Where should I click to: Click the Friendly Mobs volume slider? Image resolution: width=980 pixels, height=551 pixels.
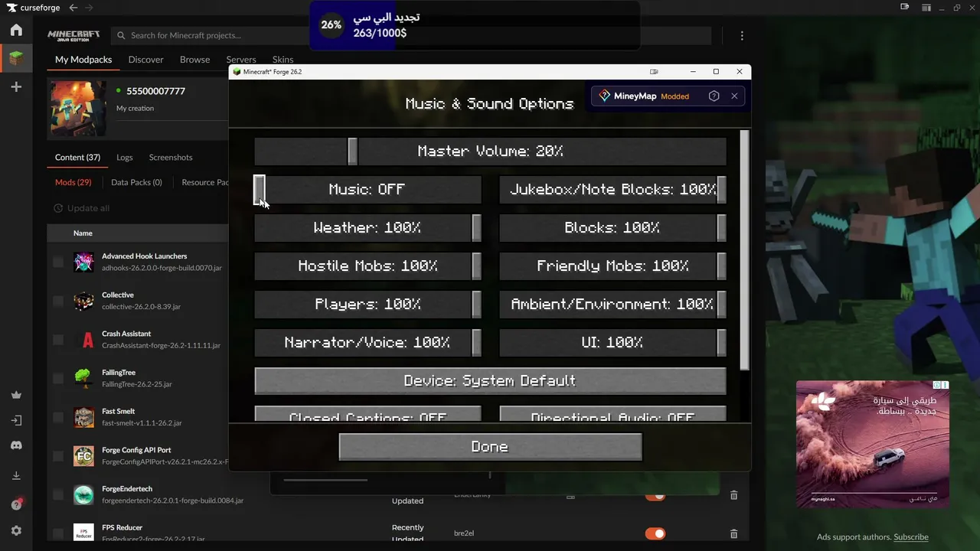point(612,266)
